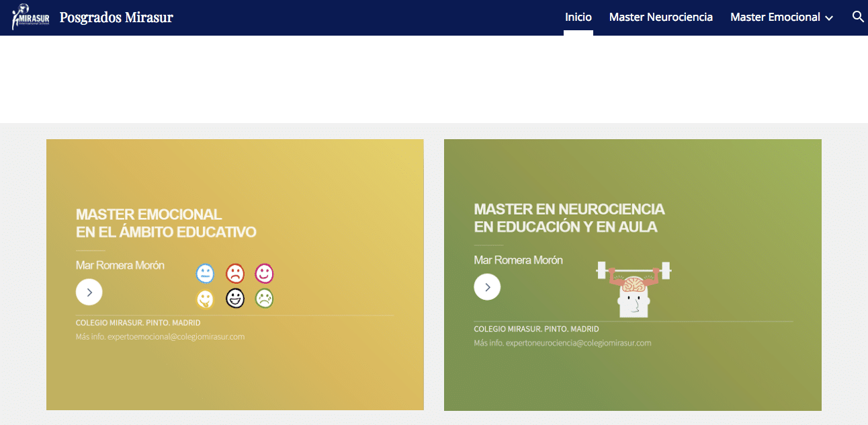Image resolution: width=868 pixels, height=425 pixels.
Task: Click the Mirasur logo in the header
Action: [x=30, y=17]
